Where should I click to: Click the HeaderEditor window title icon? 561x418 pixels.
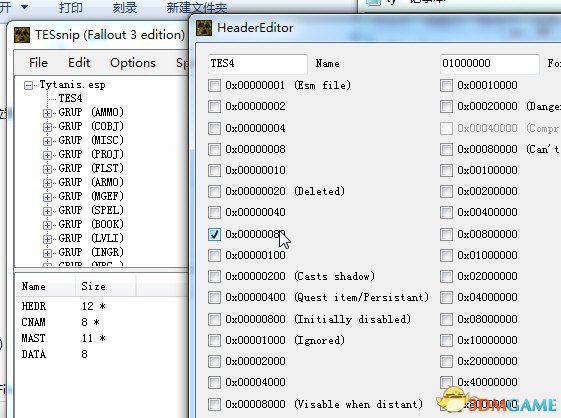[x=204, y=28]
